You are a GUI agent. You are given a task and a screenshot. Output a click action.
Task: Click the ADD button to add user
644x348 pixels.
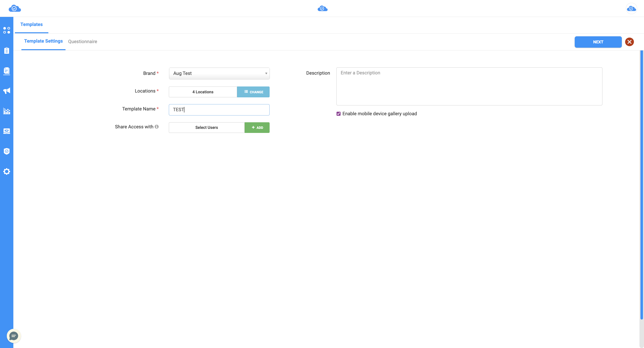point(257,127)
